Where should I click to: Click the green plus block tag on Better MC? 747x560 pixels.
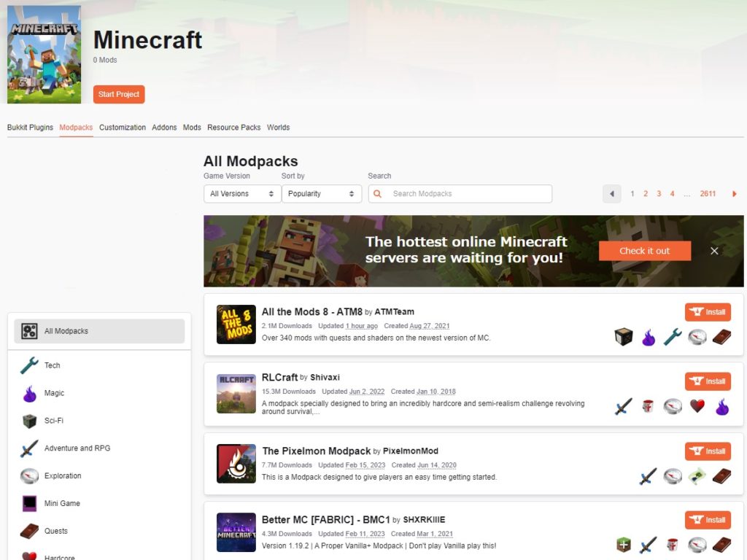624,545
